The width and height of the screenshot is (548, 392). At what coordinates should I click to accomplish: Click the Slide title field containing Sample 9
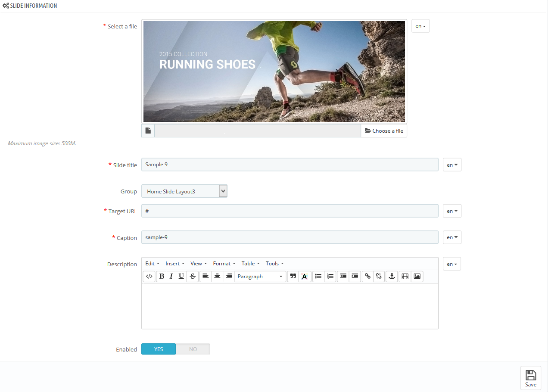[x=290, y=165]
